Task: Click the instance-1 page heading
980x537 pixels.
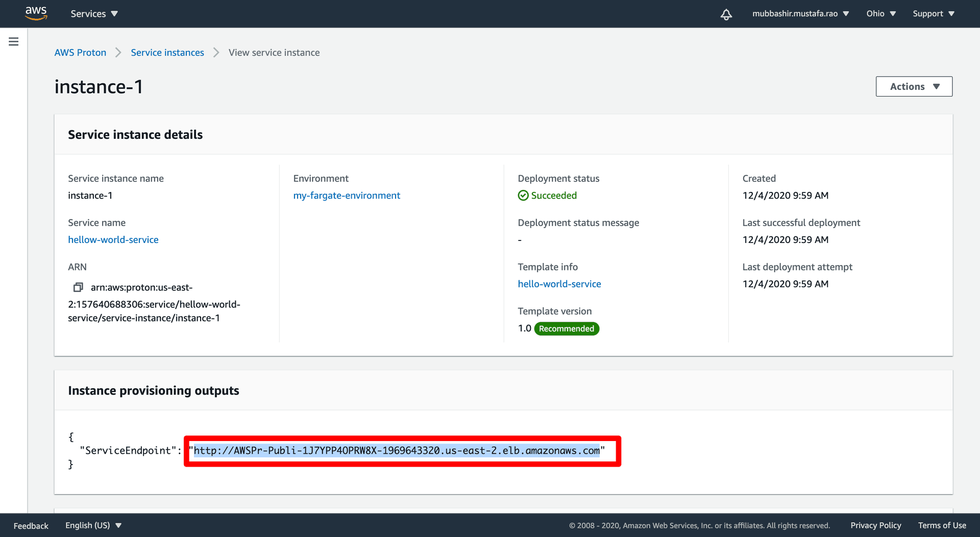Action: [99, 87]
